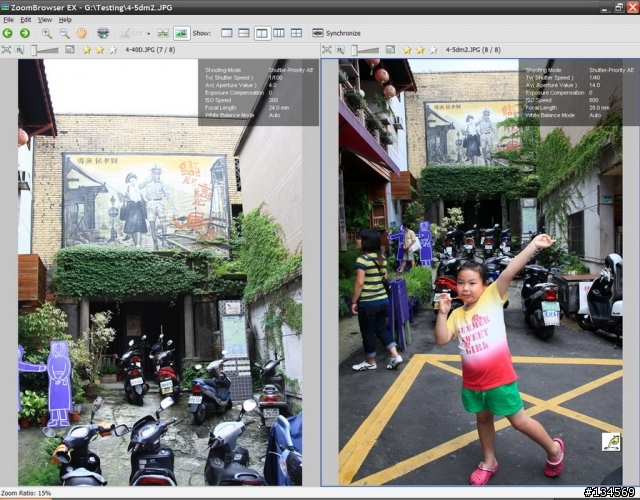The height and width of the screenshot is (500, 640).
Task: Click the Edit tool button in the toolbar
Action: tap(131, 33)
